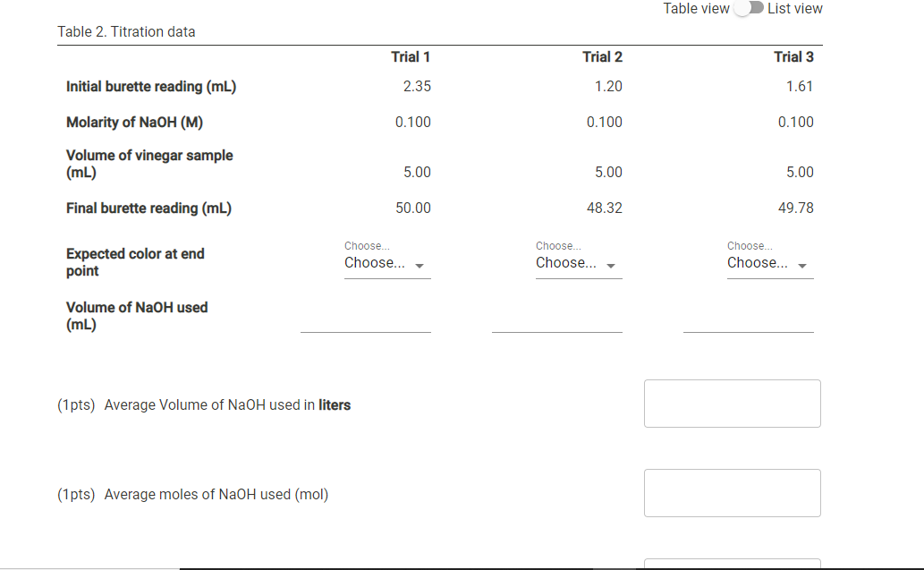Expand the Trial 1 end point color selector arrow
Viewport: 924px width, 570px height.
419,265
